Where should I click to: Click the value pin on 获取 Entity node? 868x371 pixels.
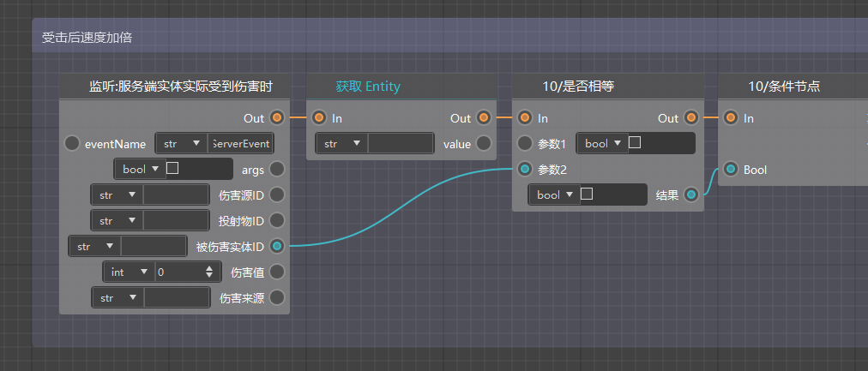[484, 144]
